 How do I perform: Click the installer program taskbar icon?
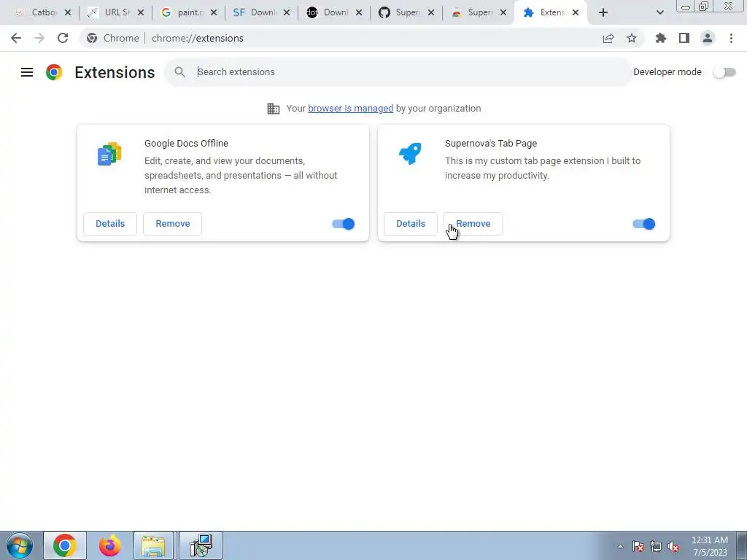pos(200,545)
